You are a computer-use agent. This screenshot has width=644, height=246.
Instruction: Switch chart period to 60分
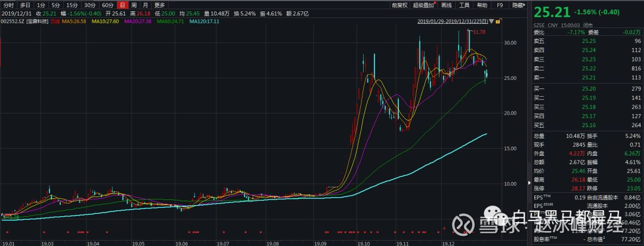(107, 5)
